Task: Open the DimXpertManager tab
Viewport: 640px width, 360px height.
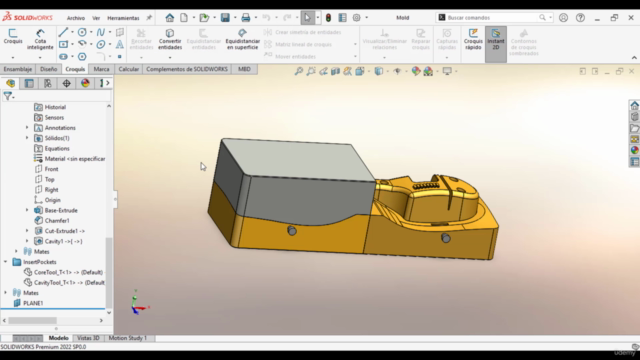Action: coord(67,83)
